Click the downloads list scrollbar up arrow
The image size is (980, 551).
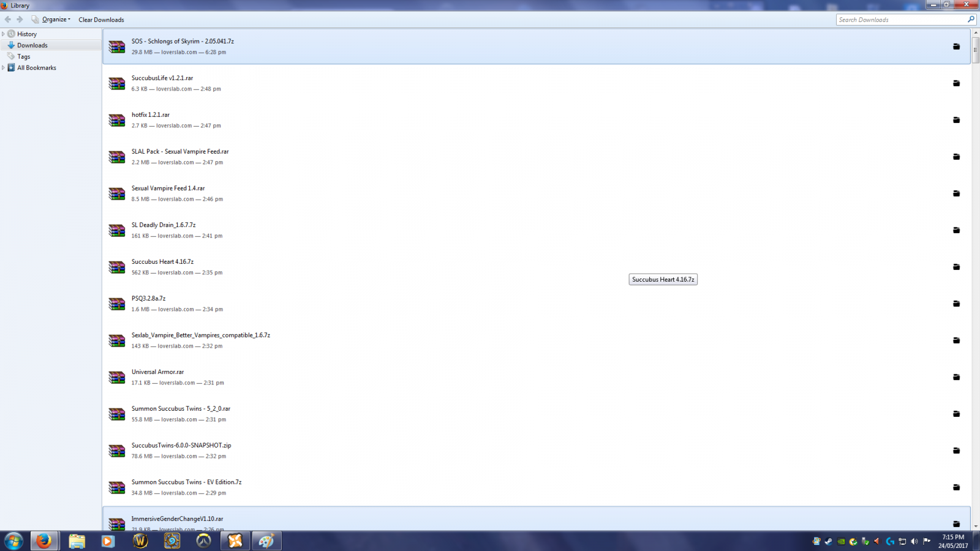[x=976, y=32]
